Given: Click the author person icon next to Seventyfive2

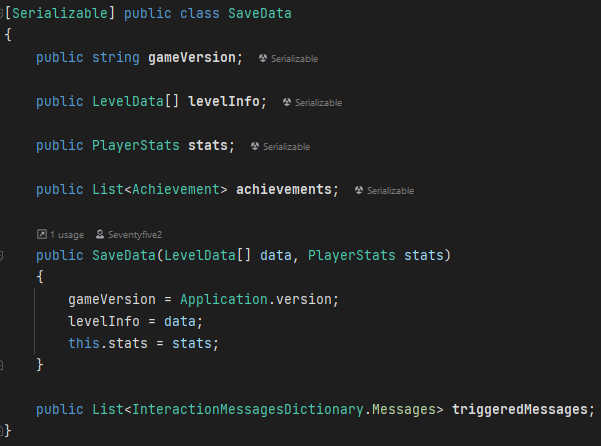Looking at the screenshot, I should point(100,234).
